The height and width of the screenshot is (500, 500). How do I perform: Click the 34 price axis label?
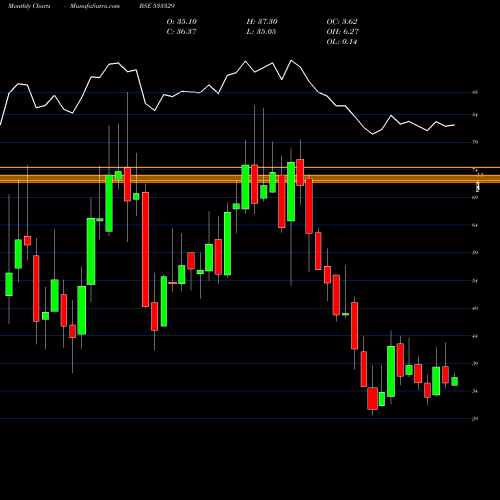(x=475, y=391)
